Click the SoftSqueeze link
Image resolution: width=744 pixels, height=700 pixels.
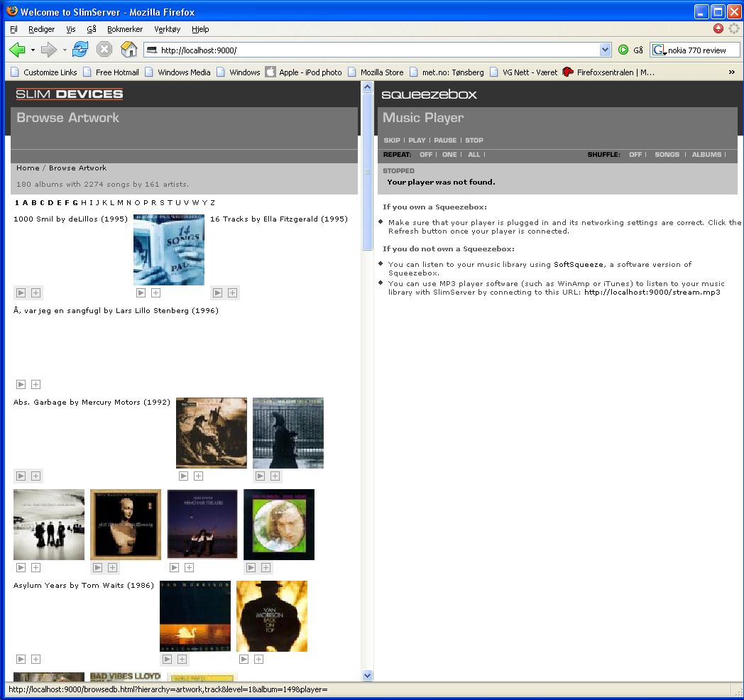(578, 264)
